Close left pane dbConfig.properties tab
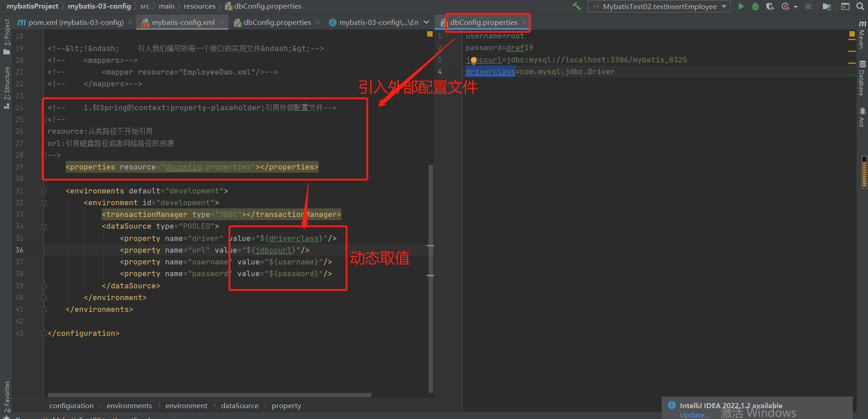The image size is (868, 419). tap(318, 22)
